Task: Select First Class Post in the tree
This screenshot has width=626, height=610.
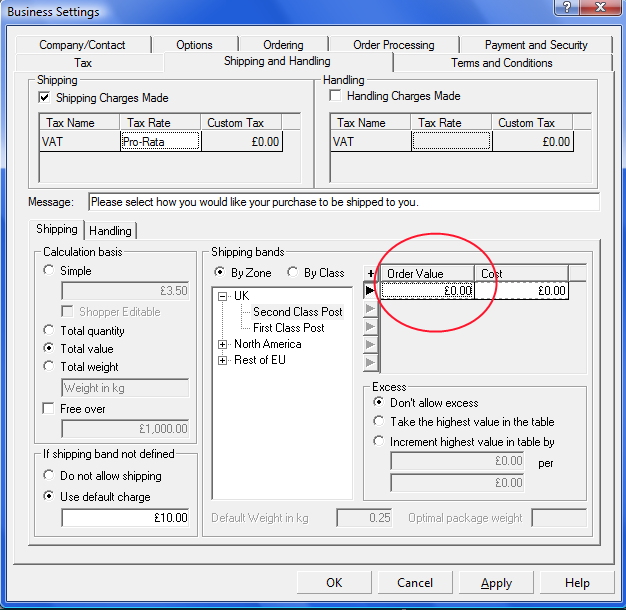Action: [x=288, y=328]
